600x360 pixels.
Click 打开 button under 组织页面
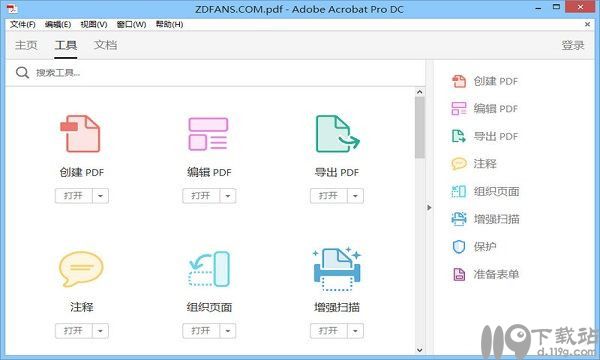coord(201,331)
